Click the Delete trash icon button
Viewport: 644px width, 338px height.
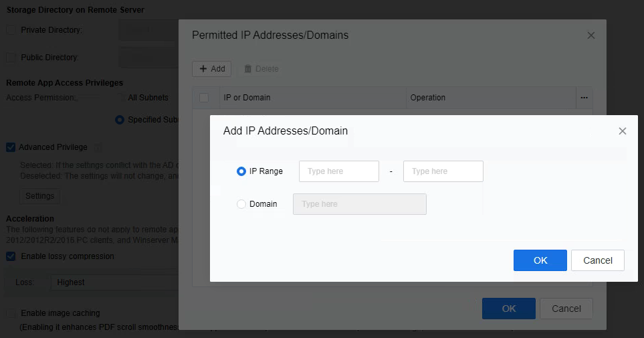click(x=261, y=69)
